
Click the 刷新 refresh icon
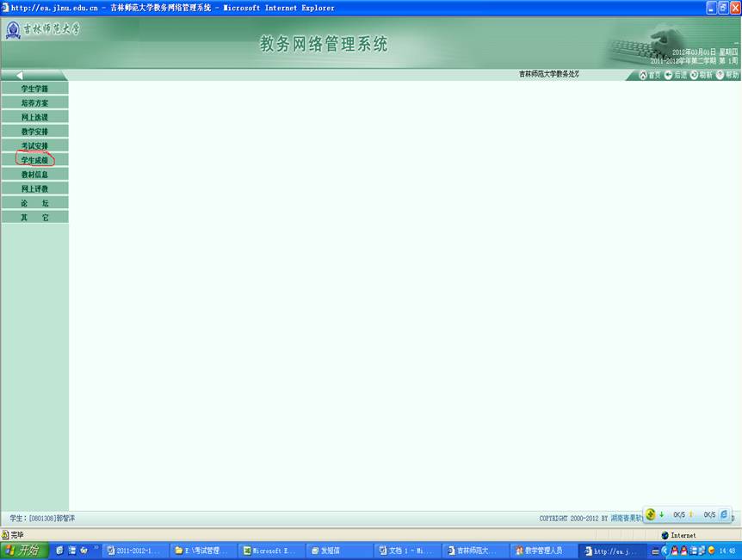tap(700, 76)
